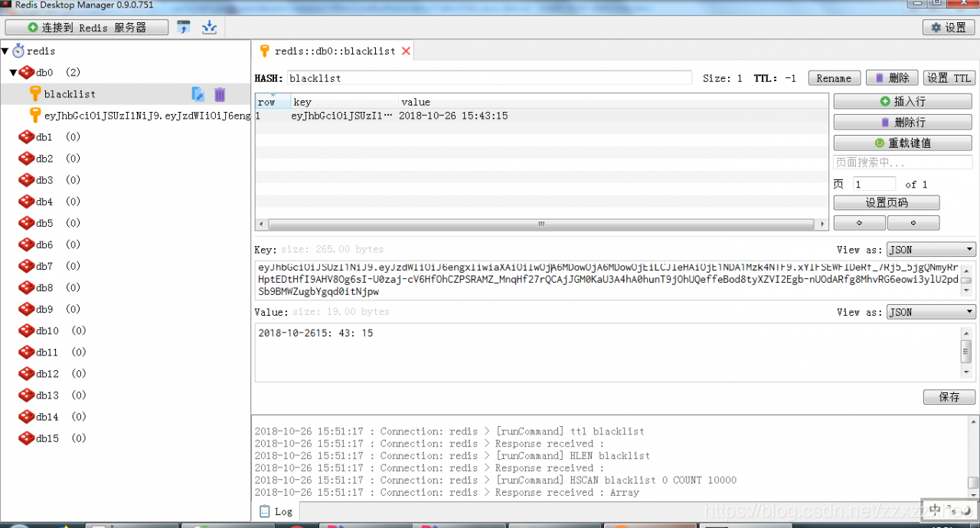Screen dimensions: 980x528
Task: Click the 删除 key button
Action: tap(891, 78)
